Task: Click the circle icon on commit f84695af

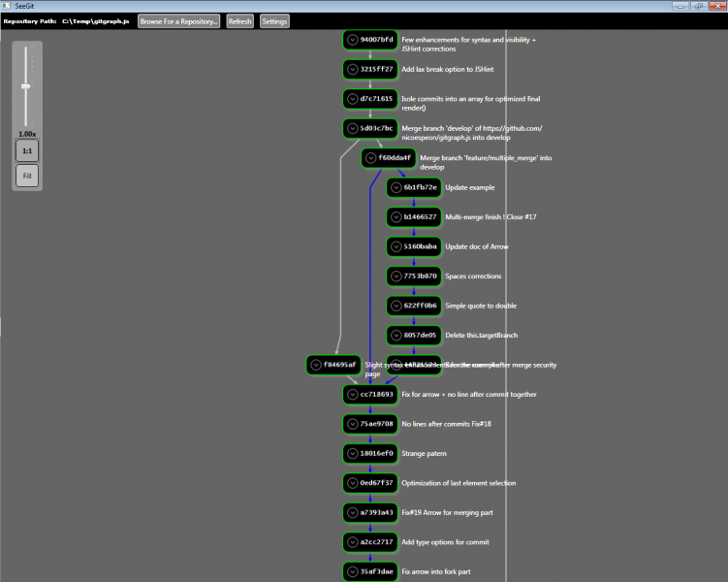Action: pyautogui.click(x=316, y=365)
